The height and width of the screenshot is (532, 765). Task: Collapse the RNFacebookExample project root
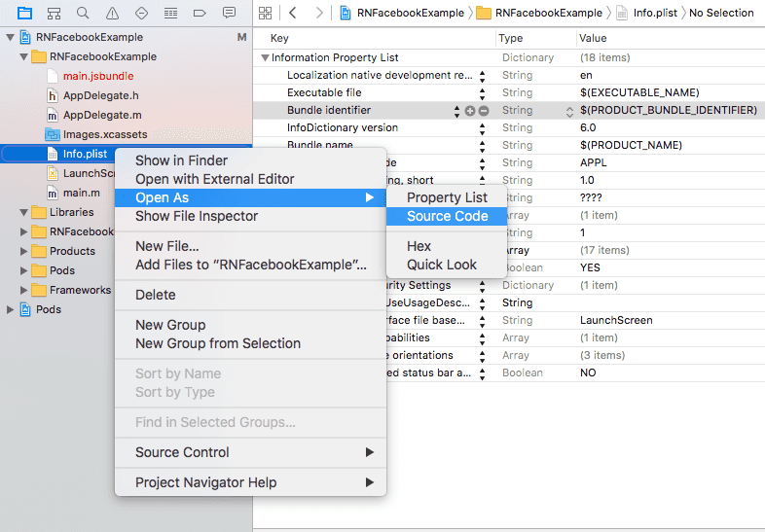[x=10, y=37]
